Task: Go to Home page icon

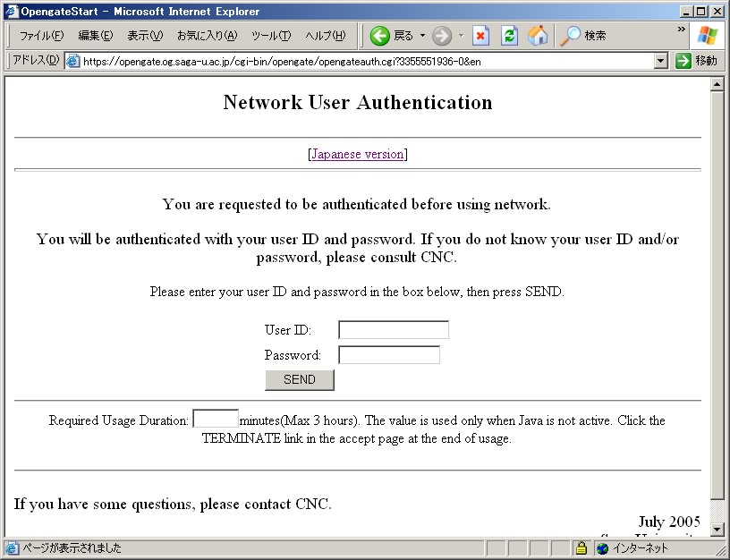Action: click(x=538, y=36)
